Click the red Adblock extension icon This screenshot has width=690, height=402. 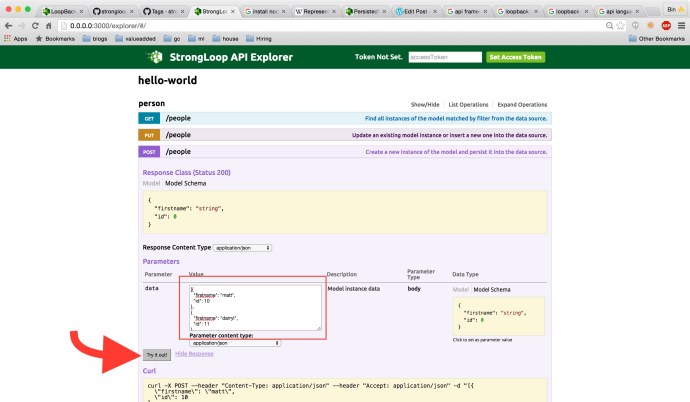point(665,24)
